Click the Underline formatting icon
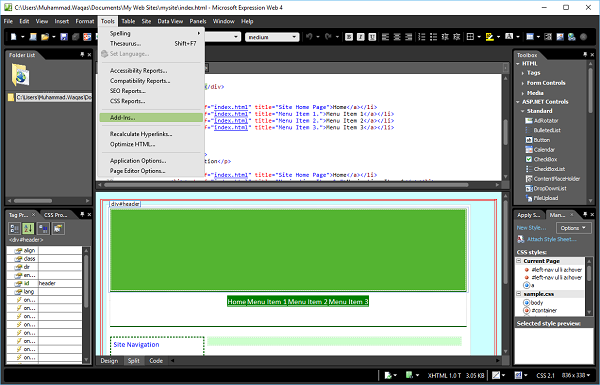 (x=372, y=37)
